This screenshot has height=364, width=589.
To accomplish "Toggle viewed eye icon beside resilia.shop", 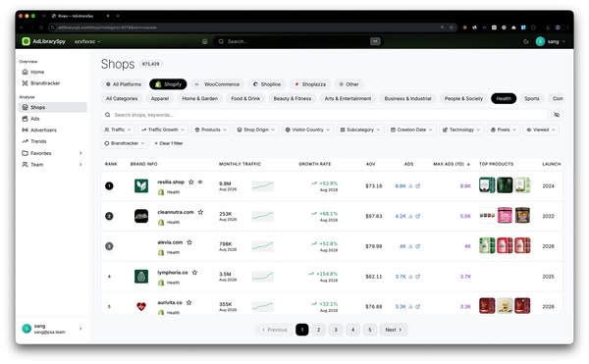I will coord(200,182).
